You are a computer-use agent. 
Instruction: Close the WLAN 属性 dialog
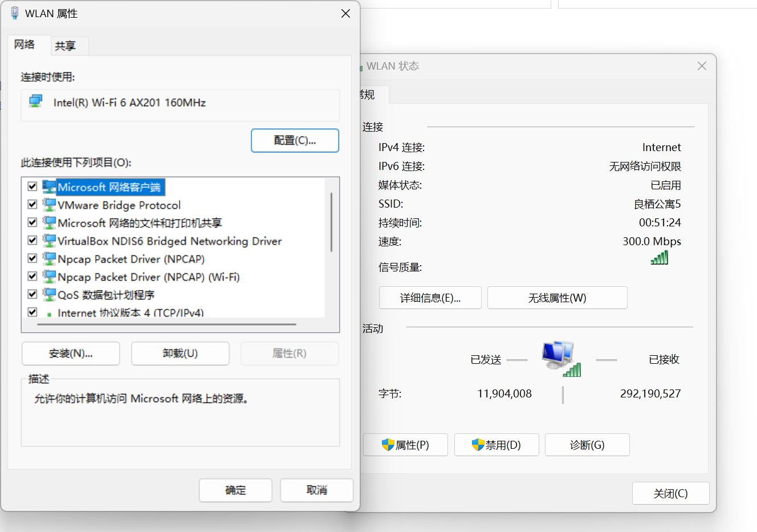click(345, 13)
